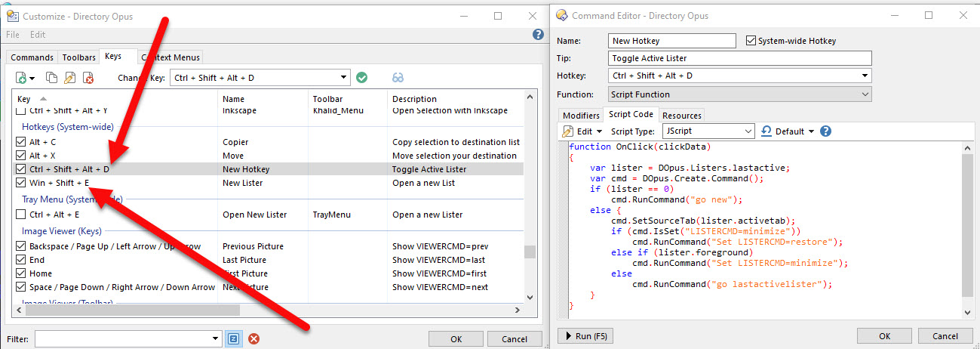Viewport: 980px width, 349px height.
Task: Click the New hotkey icon in Customize toolbar
Action: (x=21, y=77)
